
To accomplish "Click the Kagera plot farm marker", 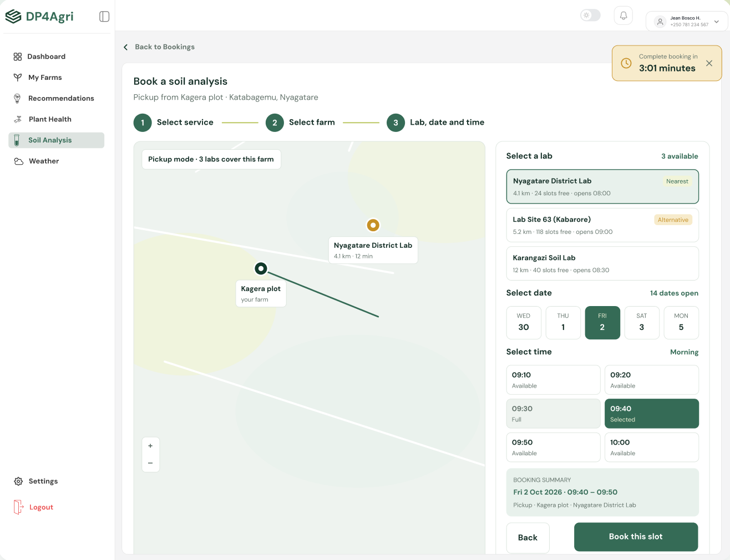I will pos(261,268).
